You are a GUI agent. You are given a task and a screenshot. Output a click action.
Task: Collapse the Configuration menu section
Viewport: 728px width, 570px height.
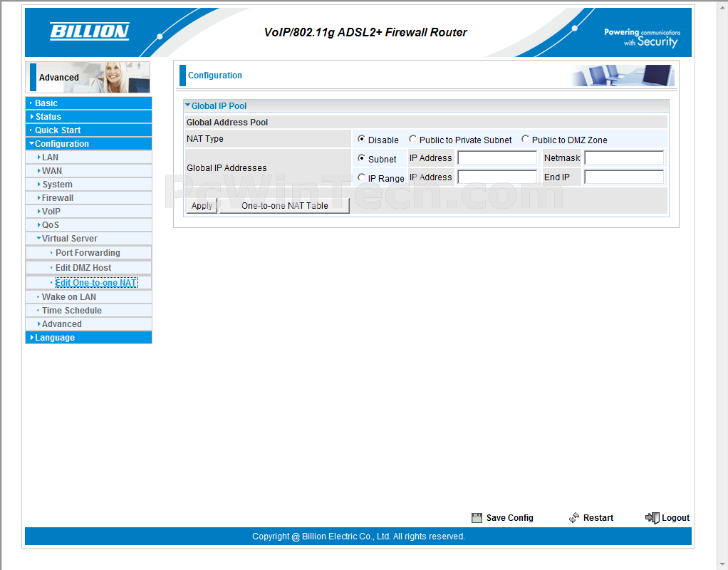88,143
